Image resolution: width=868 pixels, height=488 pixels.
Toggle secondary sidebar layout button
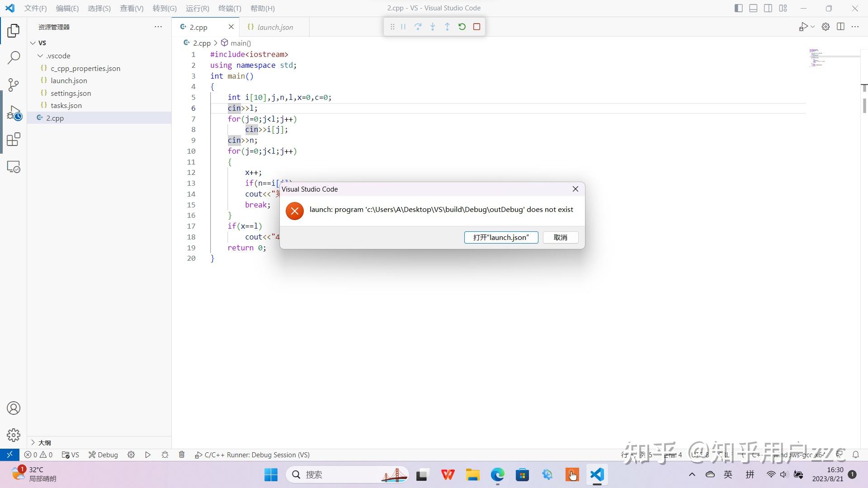pos(768,8)
